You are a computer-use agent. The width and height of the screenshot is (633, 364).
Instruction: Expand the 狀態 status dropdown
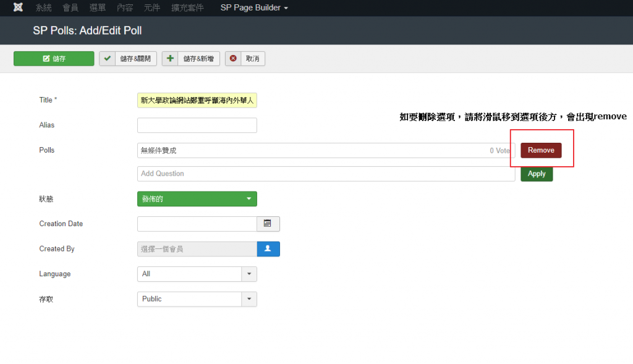coord(197,199)
